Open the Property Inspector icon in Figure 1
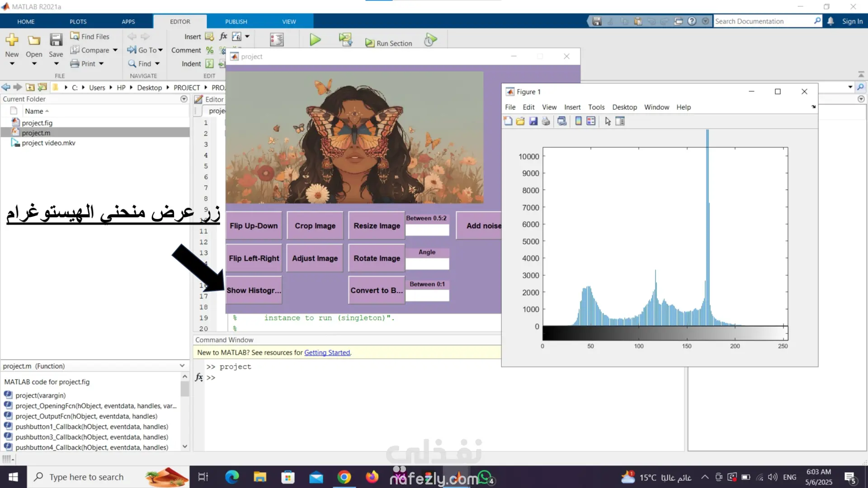 (620, 121)
